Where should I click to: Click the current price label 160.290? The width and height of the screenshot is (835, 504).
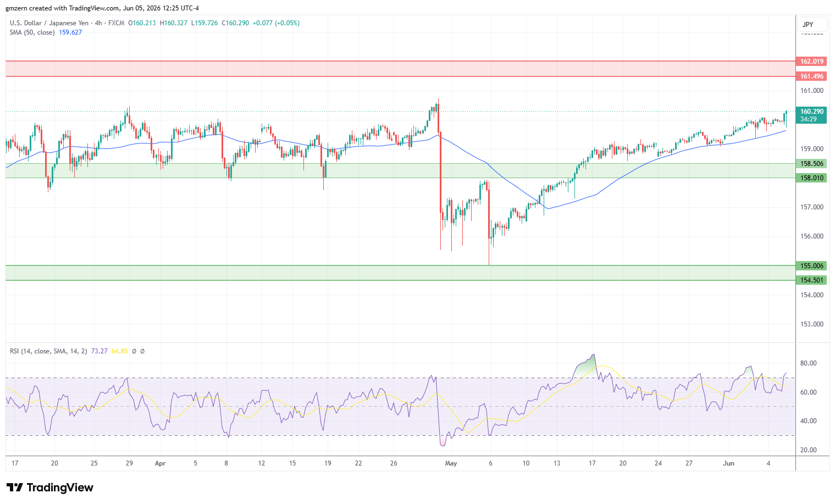tap(811, 112)
